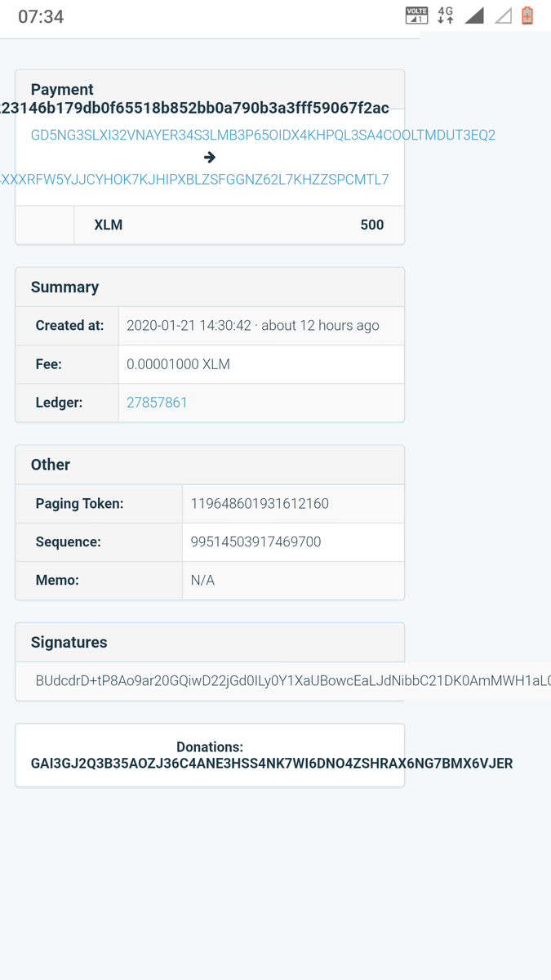Tap the empty second SIM signal icon

pyautogui.click(x=503, y=16)
